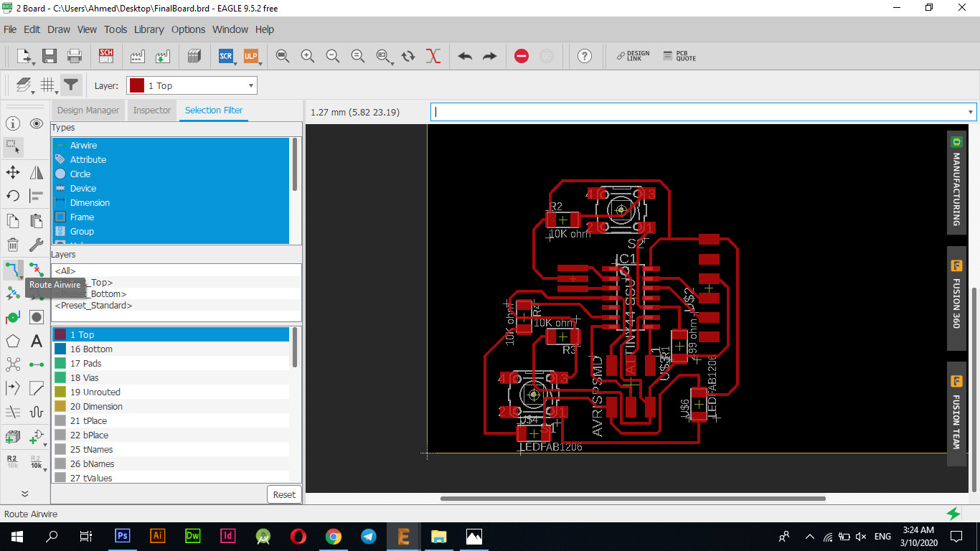980x551 pixels.
Task: Click the Print icon in toolbar
Action: tap(74, 56)
